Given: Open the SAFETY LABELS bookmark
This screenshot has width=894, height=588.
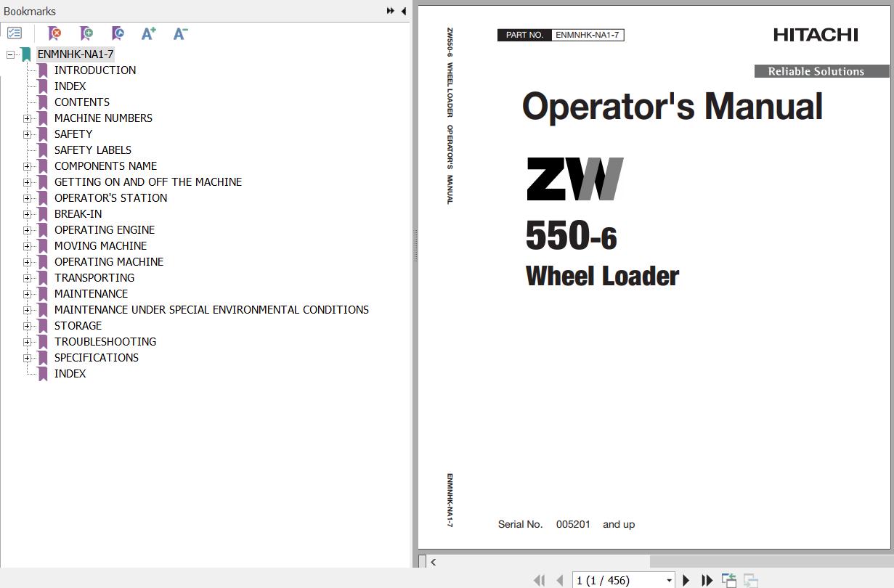Looking at the screenshot, I should [93, 150].
